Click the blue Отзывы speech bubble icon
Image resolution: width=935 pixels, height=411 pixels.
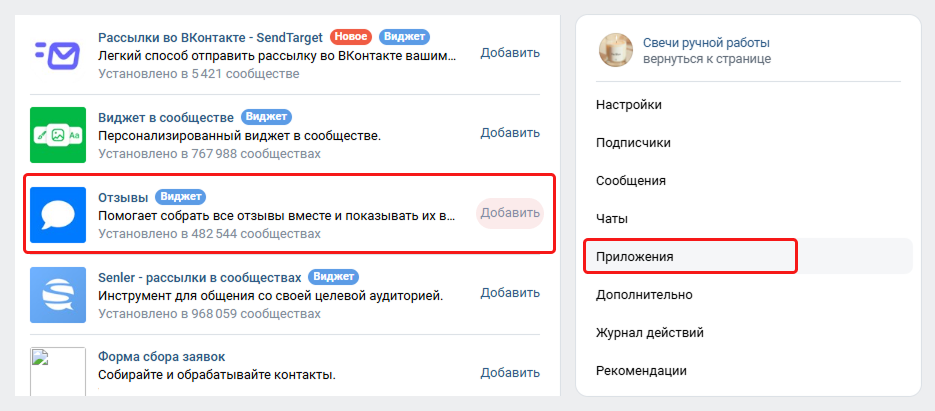(58, 214)
